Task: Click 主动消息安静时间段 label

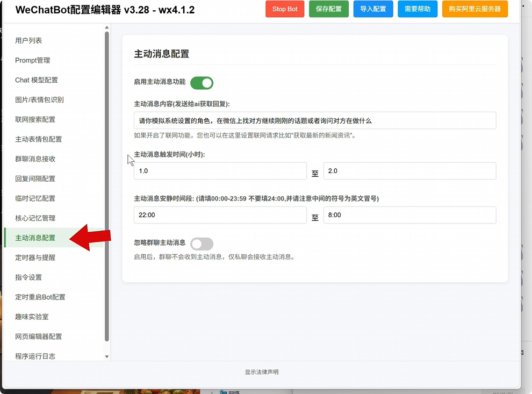Action: pos(256,198)
